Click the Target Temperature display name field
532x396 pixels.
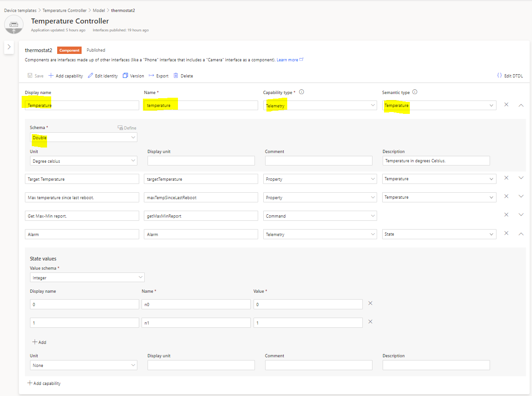[x=82, y=179]
